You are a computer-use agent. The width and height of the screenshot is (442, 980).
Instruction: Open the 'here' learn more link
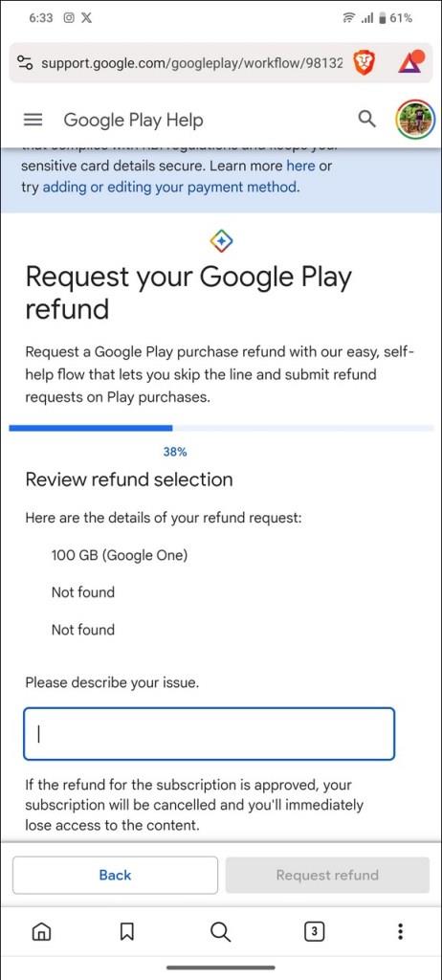[x=300, y=167]
